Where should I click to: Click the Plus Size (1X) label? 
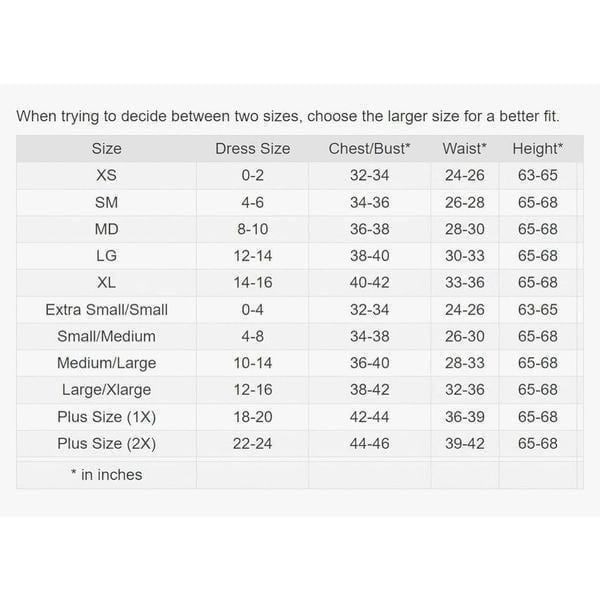coord(106,417)
